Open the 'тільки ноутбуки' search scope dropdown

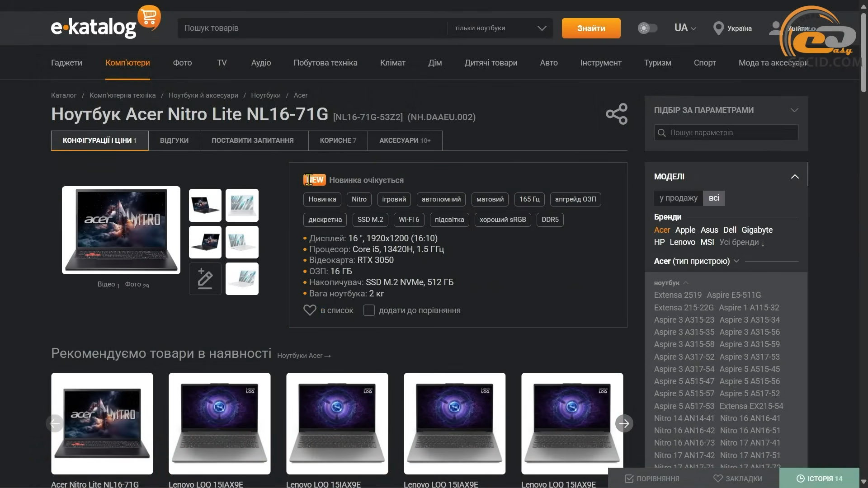pos(500,28)
